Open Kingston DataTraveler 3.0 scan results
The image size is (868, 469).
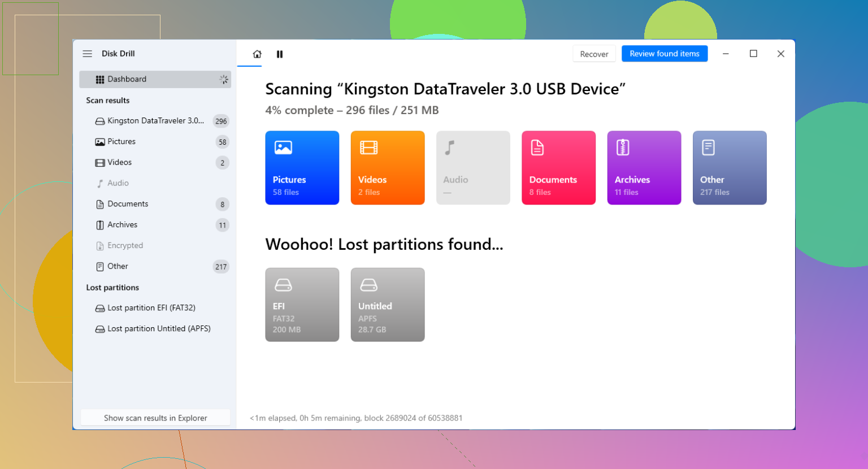tap(155, 121)
